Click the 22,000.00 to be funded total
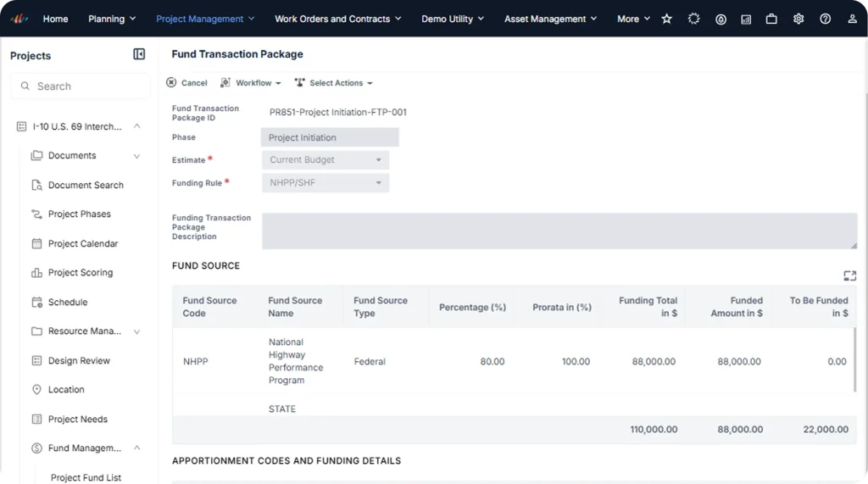 pyautogui.click(x=826, y=429)
